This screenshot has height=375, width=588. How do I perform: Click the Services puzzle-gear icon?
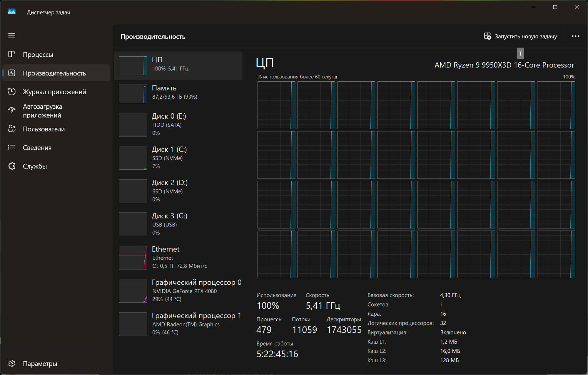tap(12, 166)
